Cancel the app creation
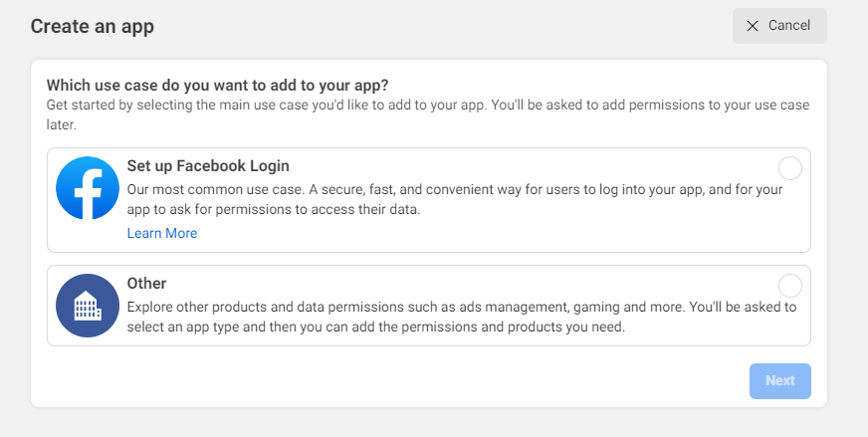This screenshot has width=868, height=437. coord(779,26)
